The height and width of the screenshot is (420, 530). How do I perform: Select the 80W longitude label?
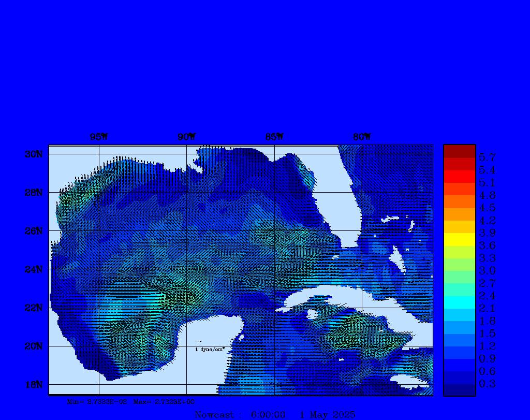[x=362, y=137]
